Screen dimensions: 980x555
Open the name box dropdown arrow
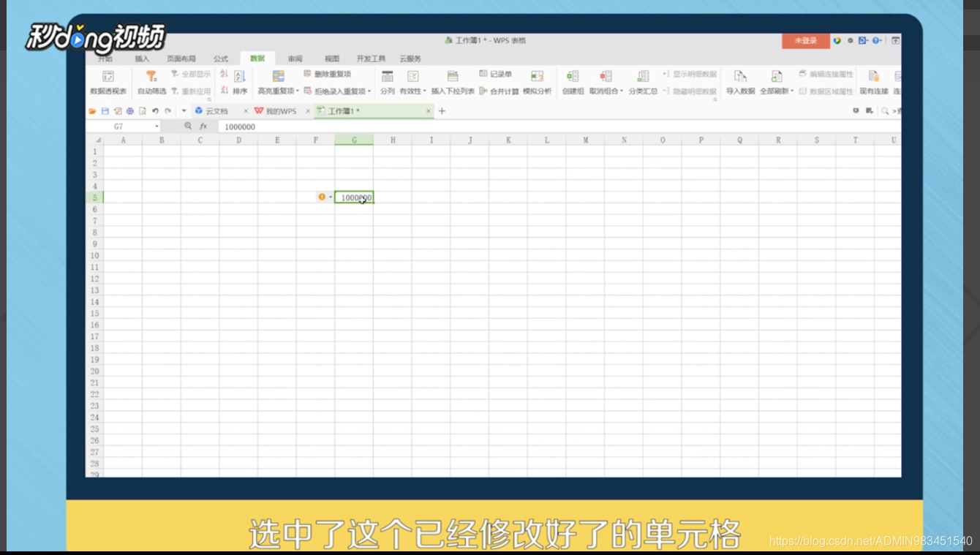(157, 127)
